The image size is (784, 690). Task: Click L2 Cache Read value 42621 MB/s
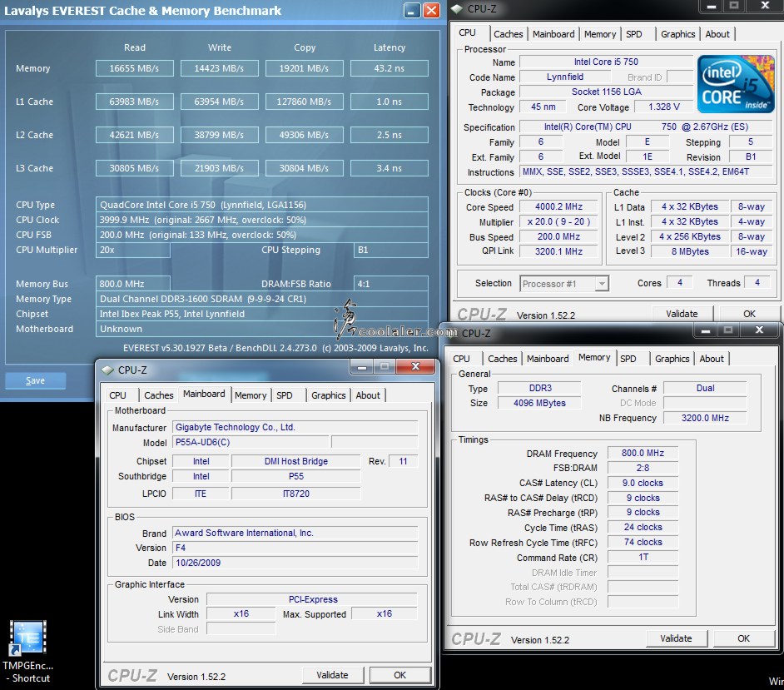tap(135, 135)
